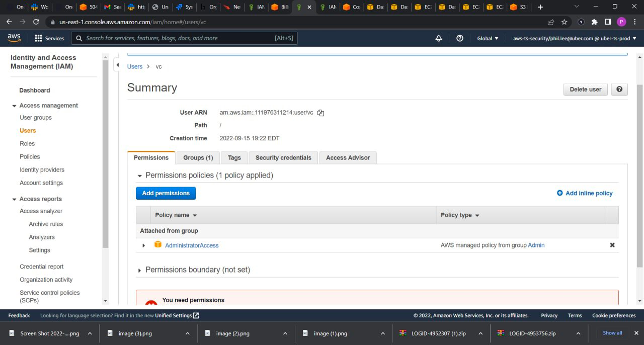Open Add inline policy link
The image size is (644, 345).
585,193
